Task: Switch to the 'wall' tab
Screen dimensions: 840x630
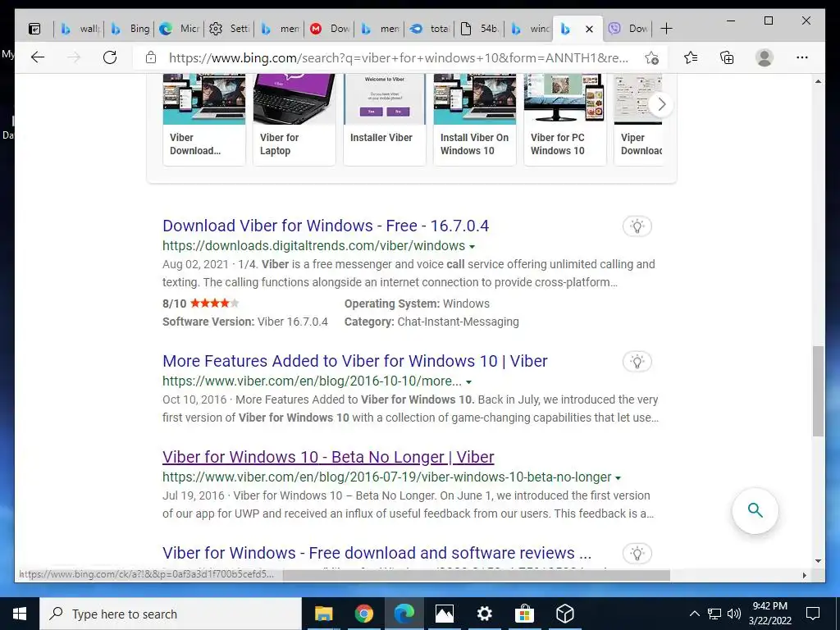Action: (80, 29)
